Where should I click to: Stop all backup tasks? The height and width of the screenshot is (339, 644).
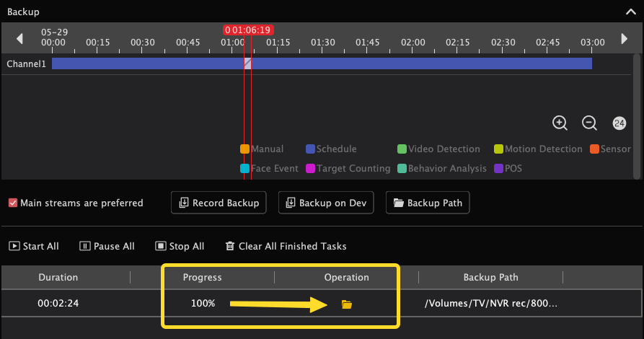(x=180, y=246)
